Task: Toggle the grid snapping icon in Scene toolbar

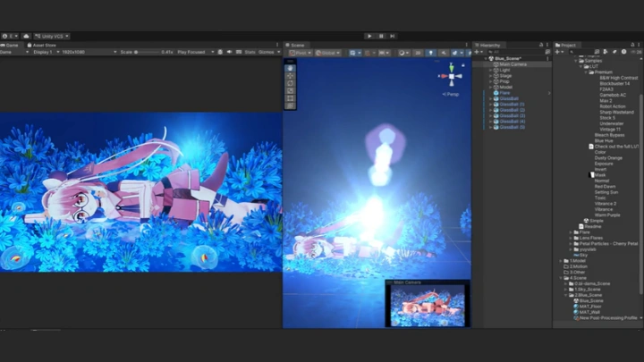Action: pyautogui.click(x=369, y=53)
